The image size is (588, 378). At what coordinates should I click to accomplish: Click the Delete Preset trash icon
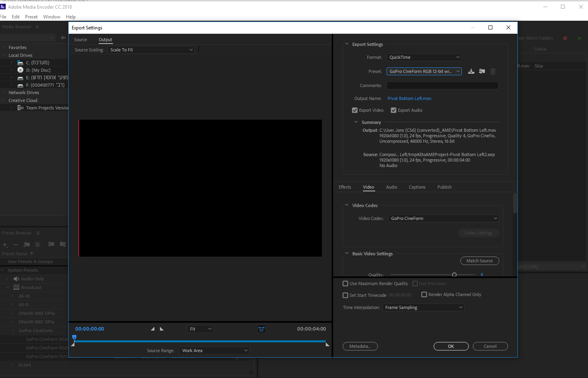(x=493, y=71)
